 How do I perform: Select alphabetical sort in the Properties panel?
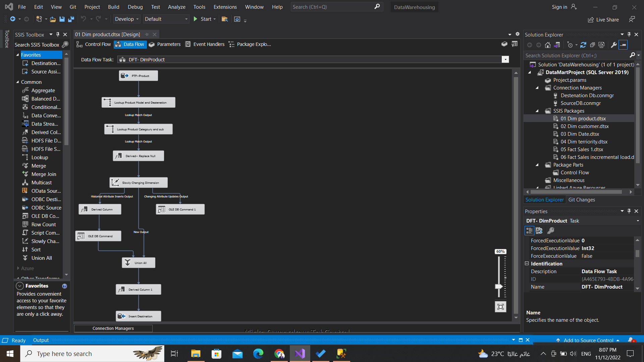(x=539, y=231)
